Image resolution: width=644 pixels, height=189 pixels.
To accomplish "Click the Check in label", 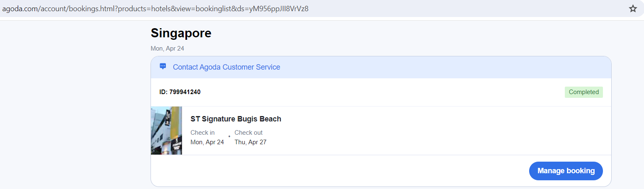I will (x=202, y=133).
